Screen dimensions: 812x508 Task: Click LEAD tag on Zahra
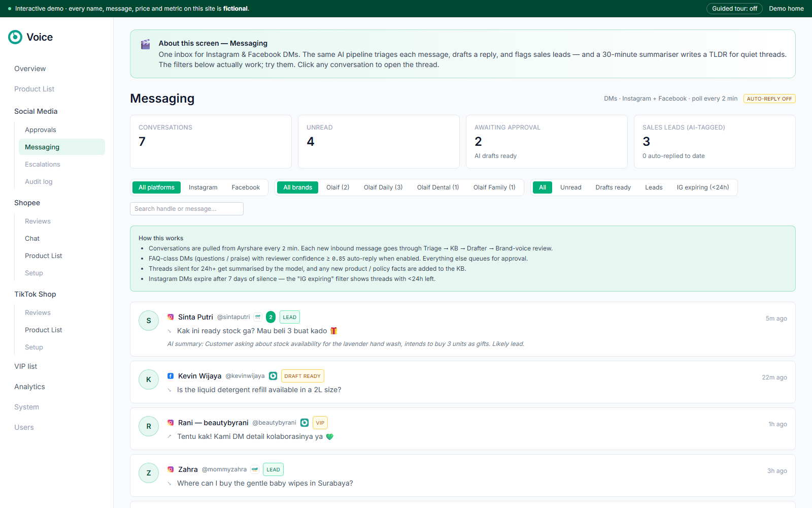(x=274, y=469)
